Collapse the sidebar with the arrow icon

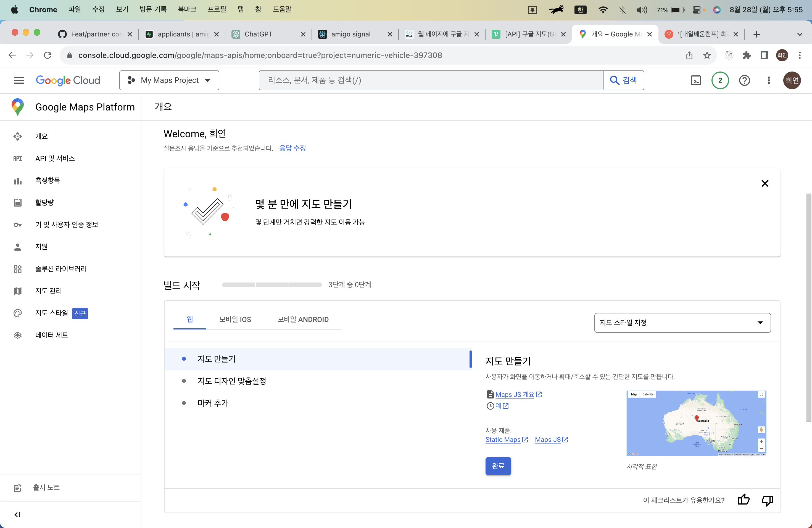click(x=17, y=515)
